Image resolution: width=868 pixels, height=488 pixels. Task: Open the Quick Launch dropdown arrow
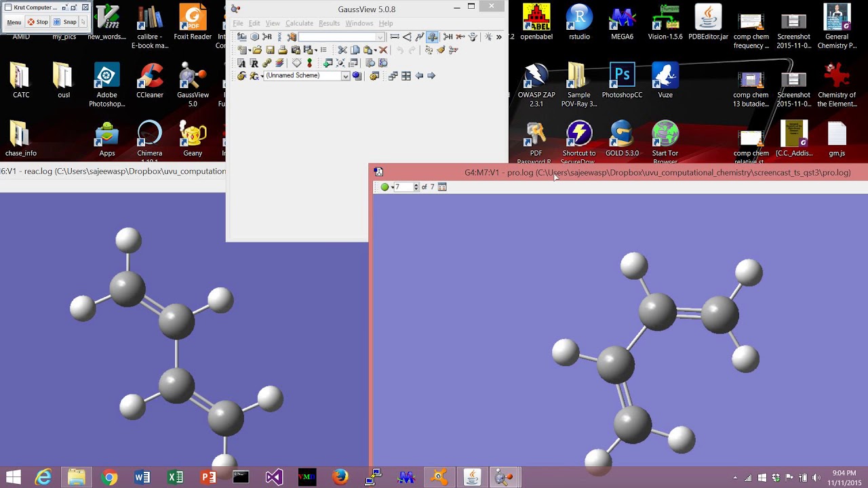pyautogui.click(x=262, y=76)
